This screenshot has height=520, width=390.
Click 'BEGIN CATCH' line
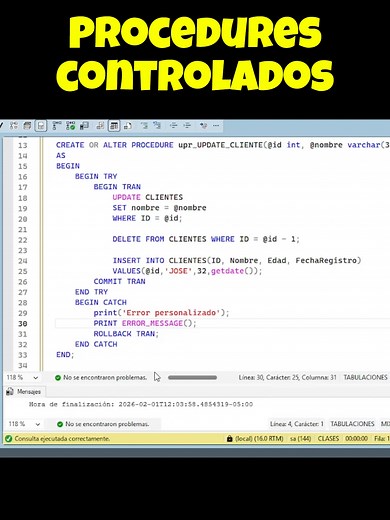(101, 302)
